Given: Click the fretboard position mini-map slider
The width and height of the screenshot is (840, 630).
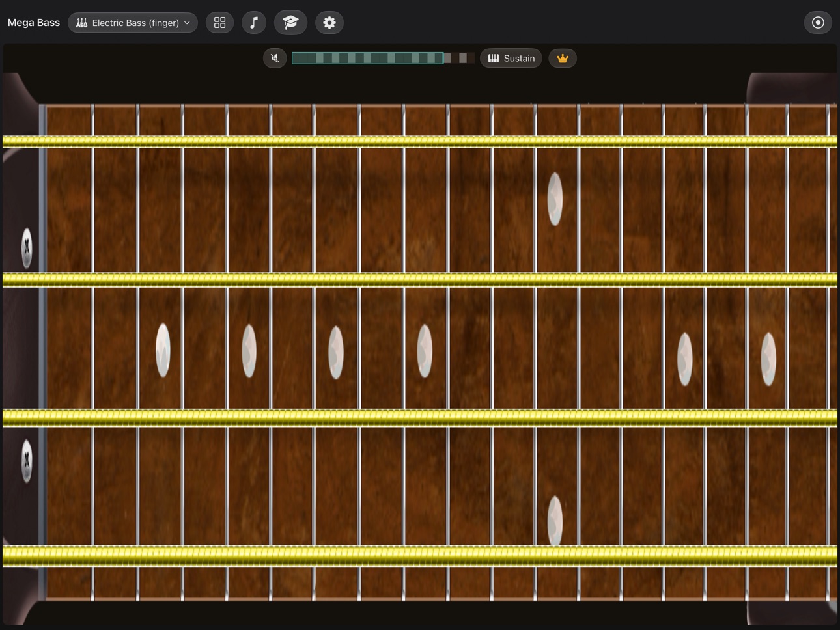Looking at the screenshot, I should click(x=383, y=59).
